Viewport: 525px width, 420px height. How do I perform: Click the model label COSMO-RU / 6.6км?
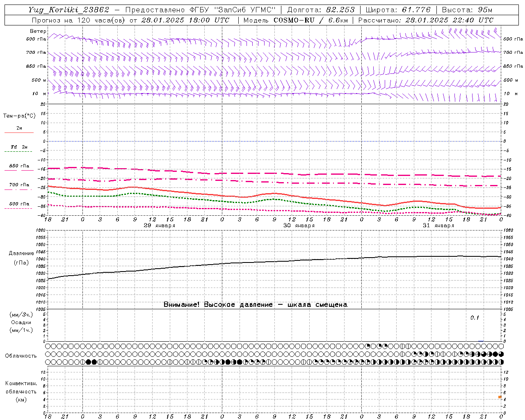310,20
